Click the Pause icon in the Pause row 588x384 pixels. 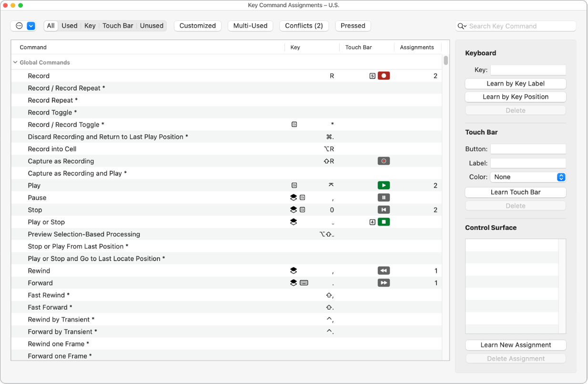point(384,197)
